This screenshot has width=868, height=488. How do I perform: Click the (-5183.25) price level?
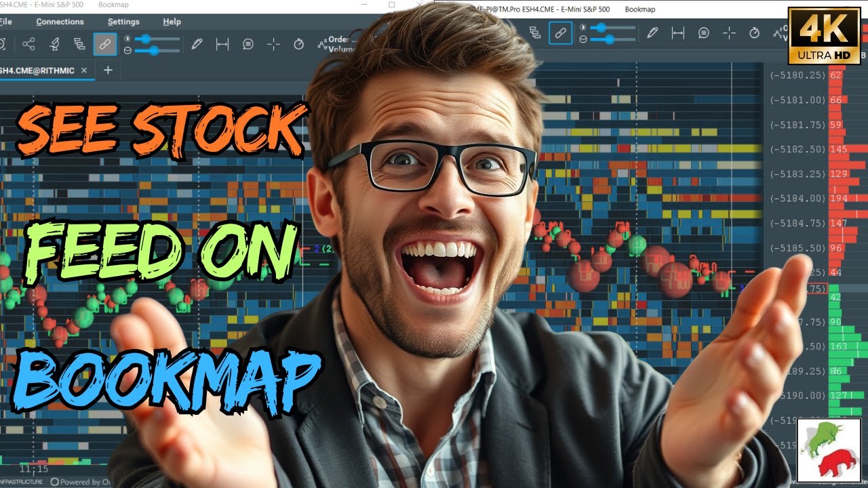point(797,174)
